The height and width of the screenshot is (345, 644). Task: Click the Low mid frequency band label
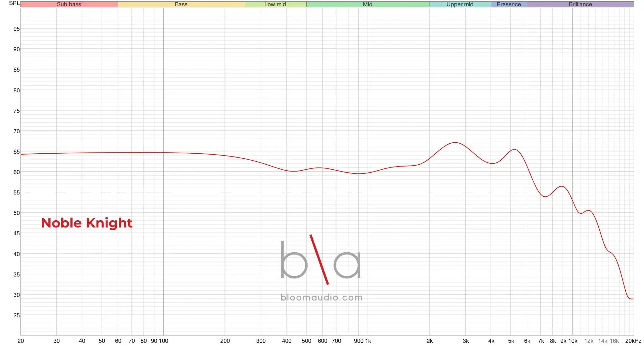pyautogui.click(x=275, y=4)
